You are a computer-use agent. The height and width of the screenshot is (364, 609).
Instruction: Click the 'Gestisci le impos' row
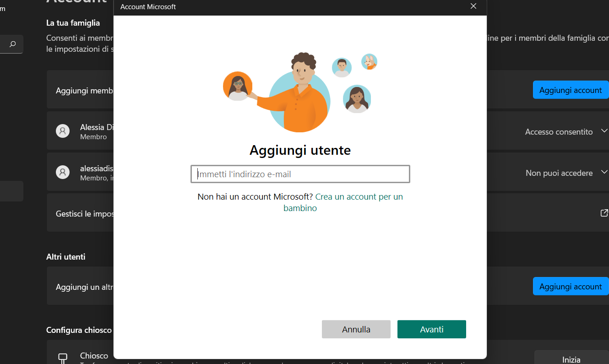(327, 213)
